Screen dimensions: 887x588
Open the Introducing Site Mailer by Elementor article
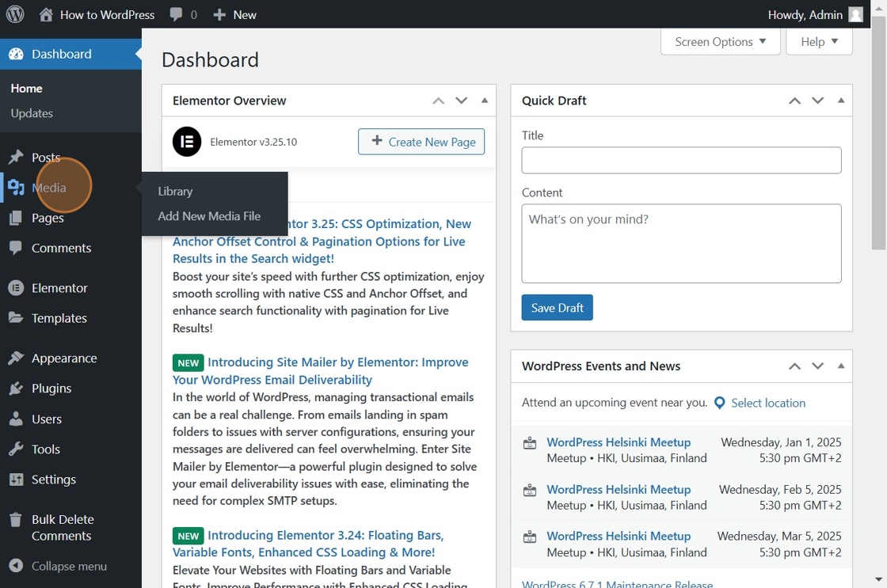tap(320, 371)
